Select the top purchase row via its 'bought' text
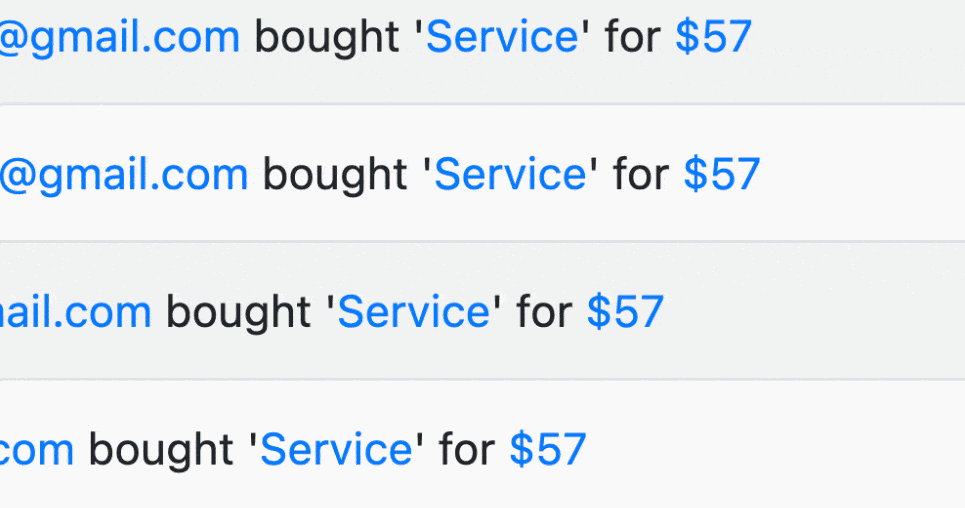965x508 pixels. (327, 38)
